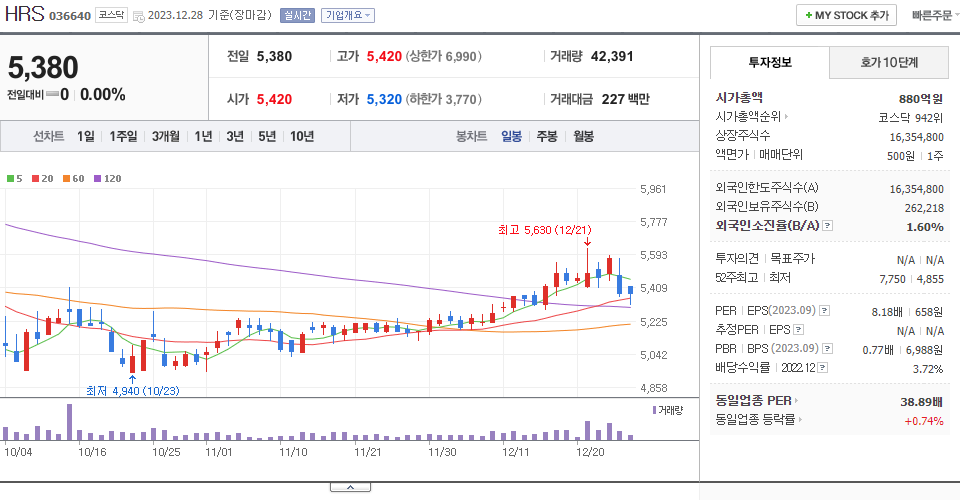Screen dimensions: 960x500
Task: Click the 저가 value 5,320
Action: 384,99
